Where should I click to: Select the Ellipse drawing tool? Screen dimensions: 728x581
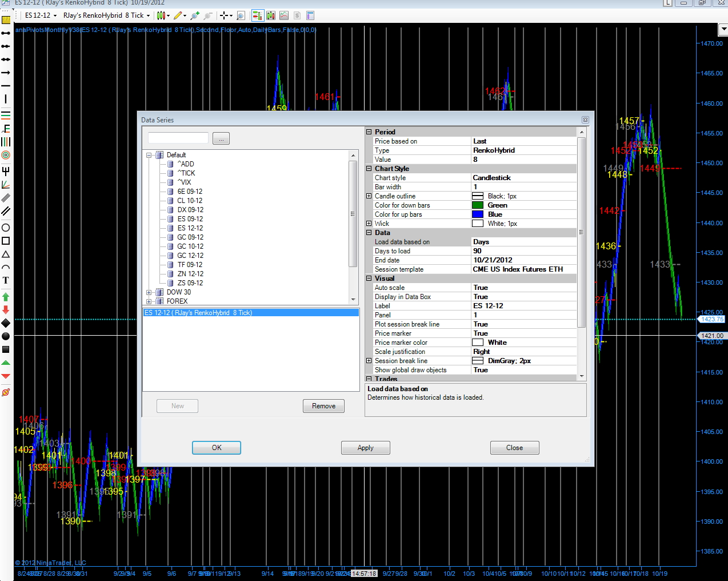pyautogui.click(x=6, y=228)
